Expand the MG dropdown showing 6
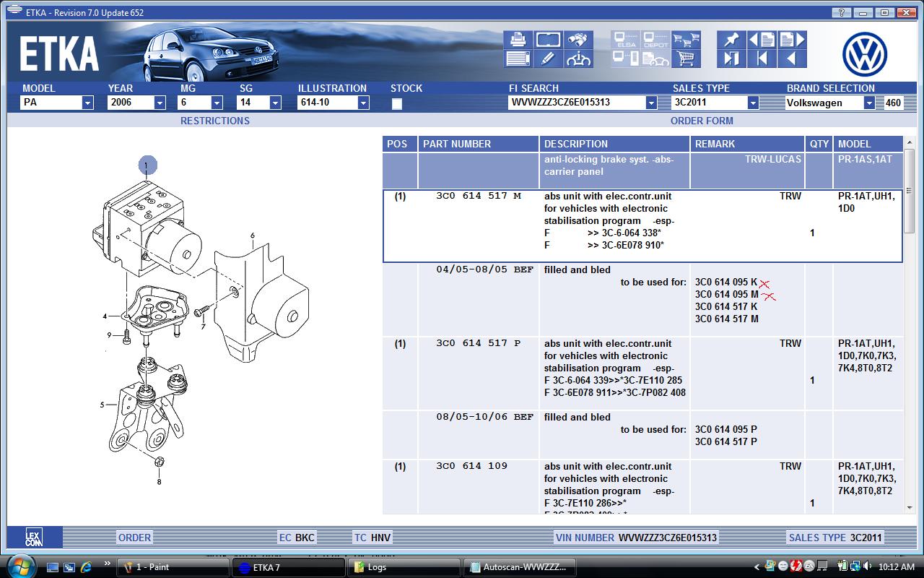This screenshot has width=924, height=578. coord(217,103)
